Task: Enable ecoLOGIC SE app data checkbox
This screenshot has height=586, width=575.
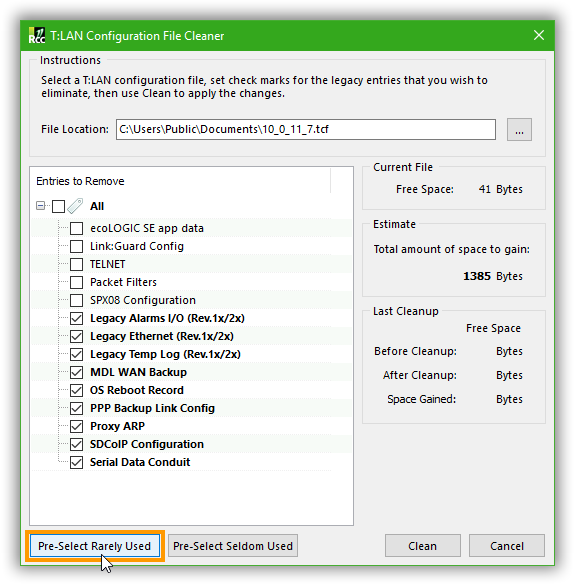Action: pyautogui.click(x=77, y=228)
